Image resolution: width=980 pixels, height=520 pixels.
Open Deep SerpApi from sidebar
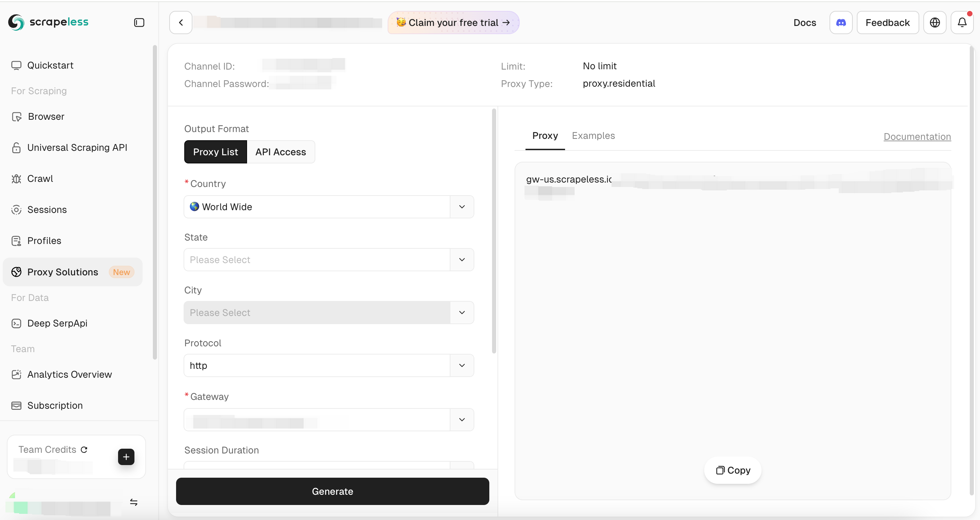(57, 323)
